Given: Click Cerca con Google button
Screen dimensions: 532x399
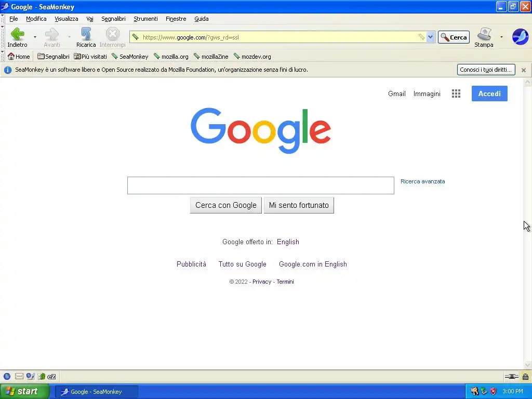Looking at the screenshot, I should tap(225, 205).
